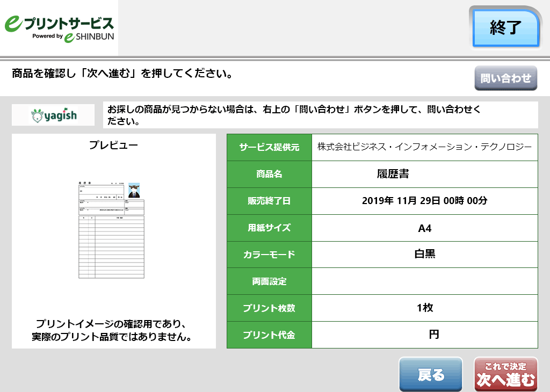Image resolution: width=550 pixels, height=392 pixels.
Task: Click the yagish brand logo
Action: (x=53, y=115)
